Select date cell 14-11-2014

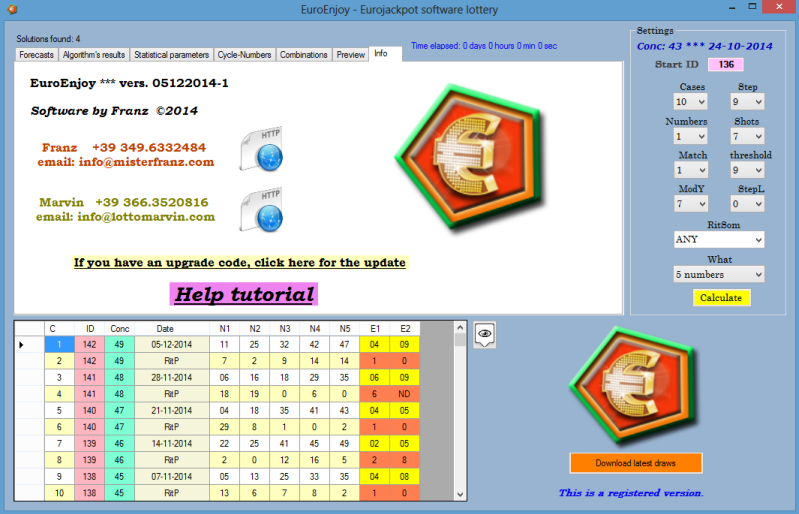(172, 444)
